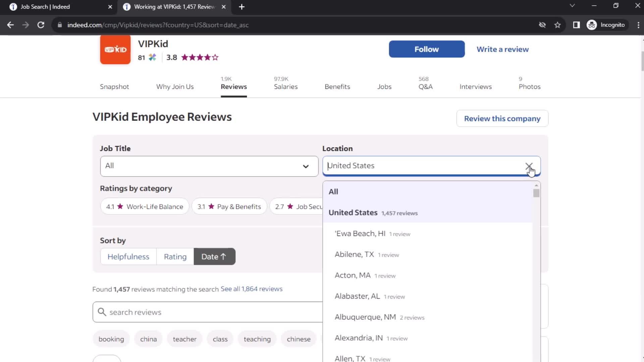Sort reviews by Helpfulness

[128, 256]
